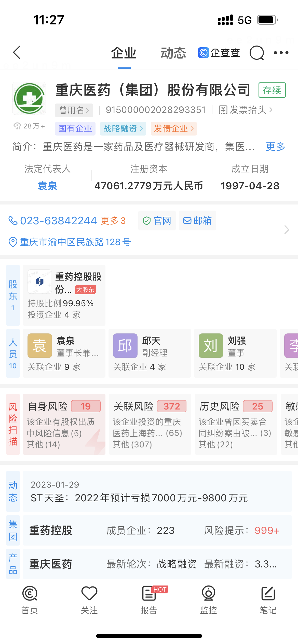The height and width of the screenshot is (644, 298).
Task: Tap the 邮箱 email button
Action: point(197,221)
